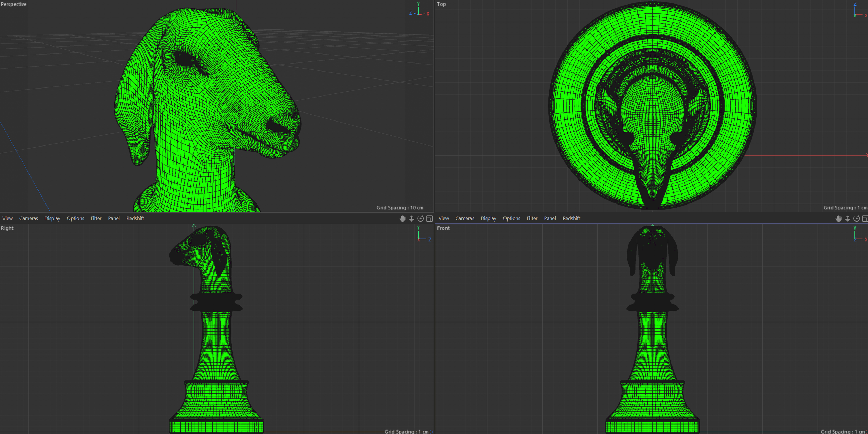Open the Redshift menu in the right menu bar
The height and width of the screenshot is (434, 868).
click(571, 218)
